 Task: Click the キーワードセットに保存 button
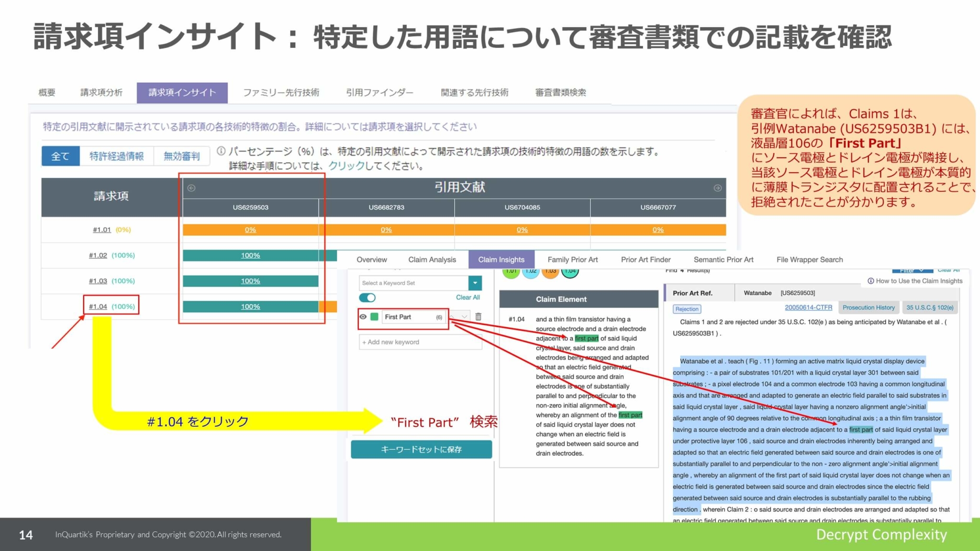pyautogui.click(x=422, y=450)
